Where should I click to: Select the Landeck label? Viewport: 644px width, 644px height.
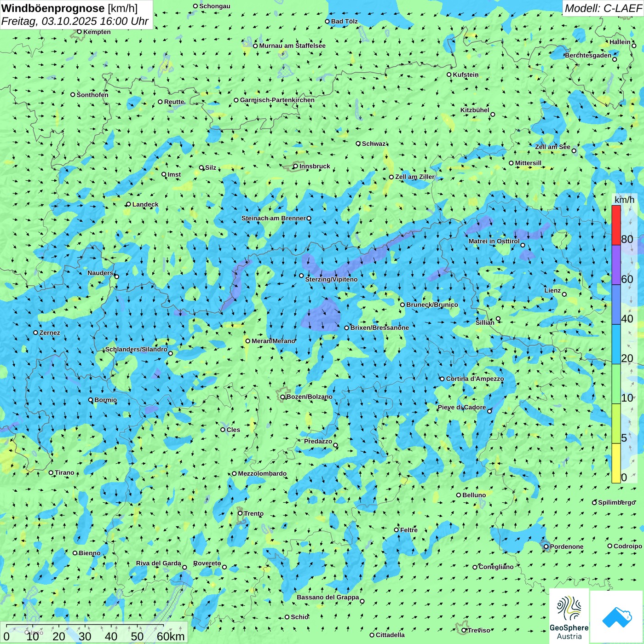point(145,204)
